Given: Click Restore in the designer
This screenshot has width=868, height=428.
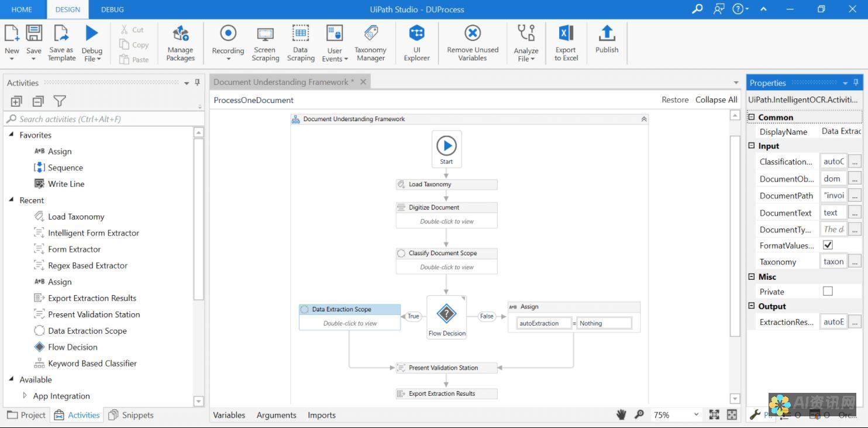Looking at the screenshot, I should (x=675, y=100).
